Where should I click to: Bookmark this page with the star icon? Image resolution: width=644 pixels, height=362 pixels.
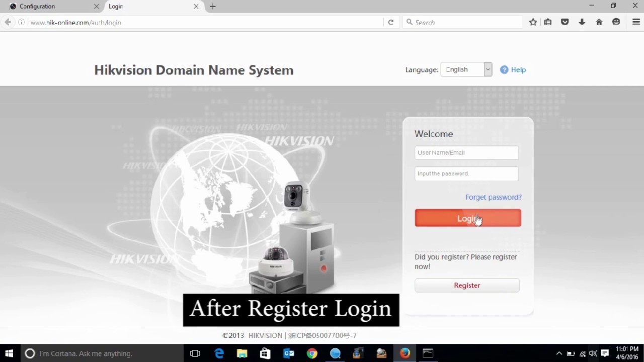point(533,22)
